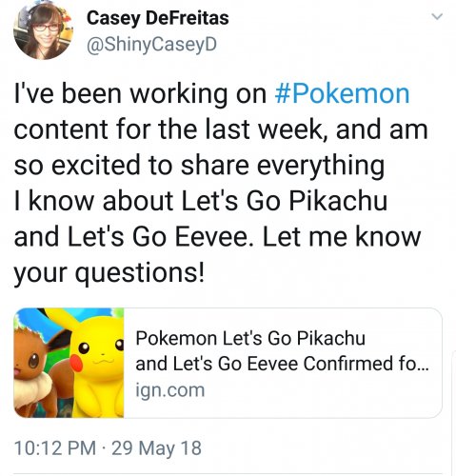Open the @ShinyCaseyD handle
Viewport: 456px width, 476px height.
click(151, 45)
